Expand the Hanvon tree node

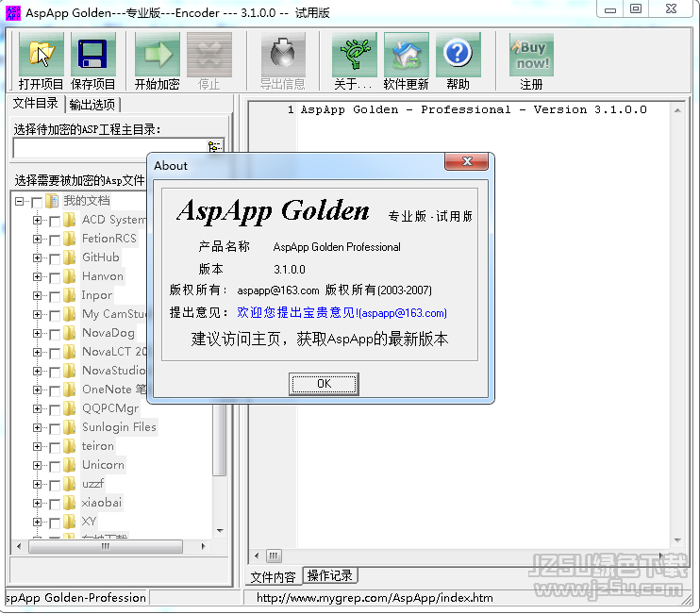point(37,276)
